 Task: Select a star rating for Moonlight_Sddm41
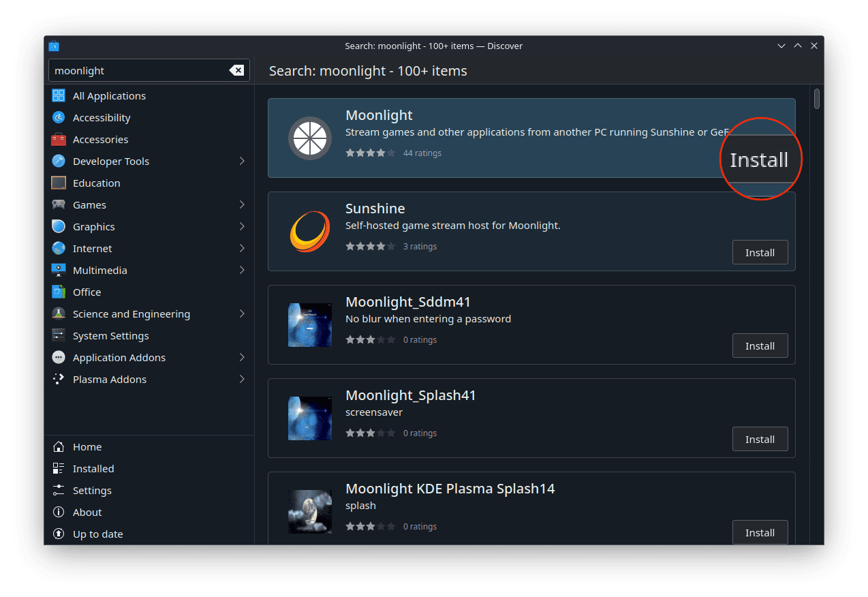tap(371, 339)
